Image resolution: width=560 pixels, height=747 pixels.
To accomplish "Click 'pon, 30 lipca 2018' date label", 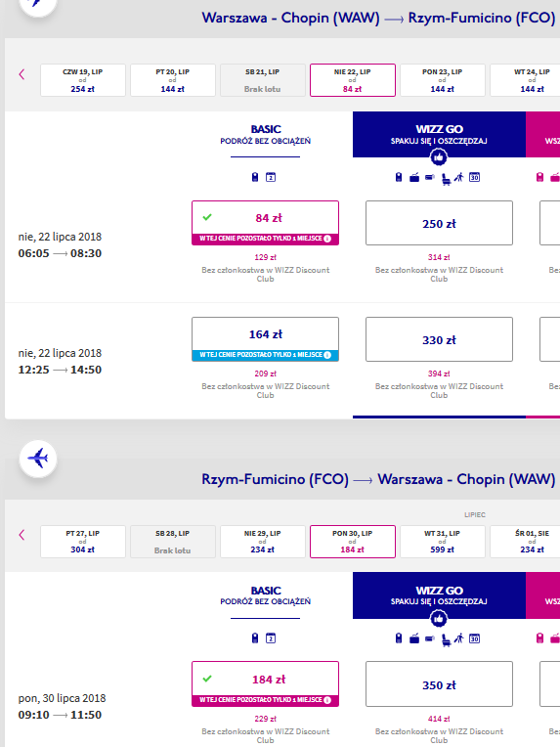I will pyautogui.click(x=62, y=698).
